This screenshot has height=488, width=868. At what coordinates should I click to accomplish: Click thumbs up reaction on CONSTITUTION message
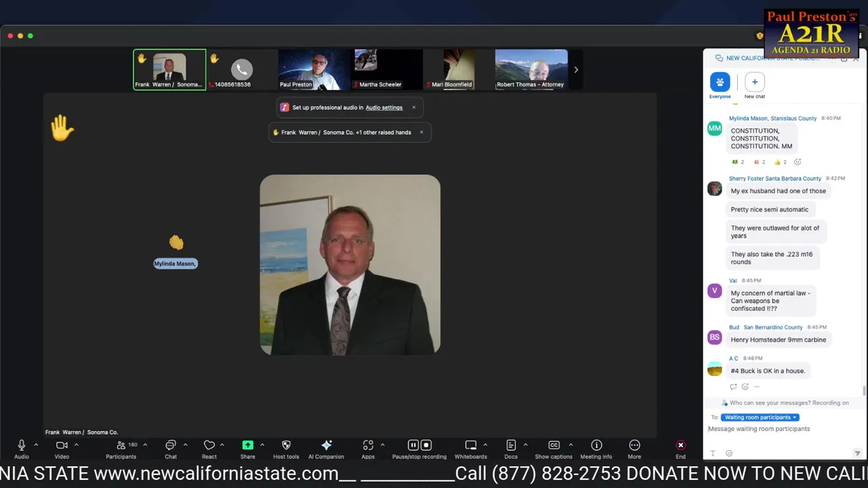(x=781, y=162)
